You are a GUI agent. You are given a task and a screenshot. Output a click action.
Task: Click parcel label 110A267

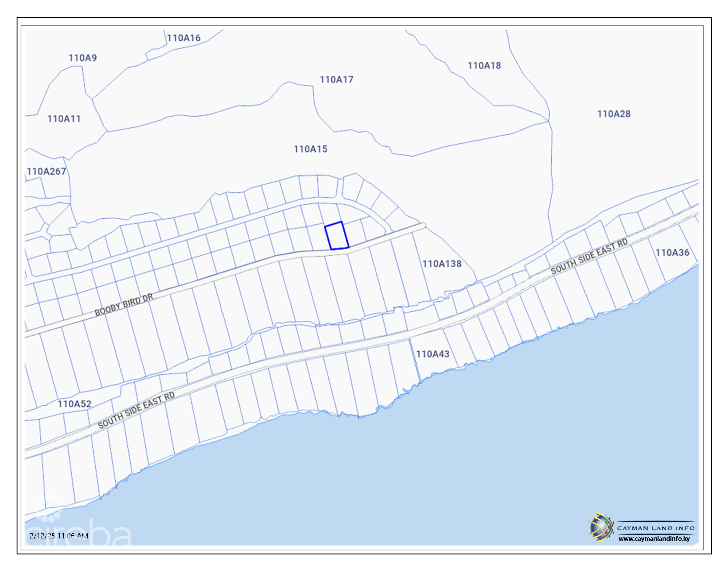[46, 171]
